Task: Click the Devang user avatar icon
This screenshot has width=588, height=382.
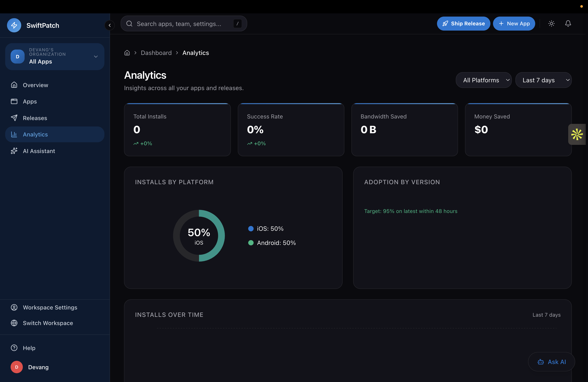Action: pyautogui.click(x=17, y=367)
